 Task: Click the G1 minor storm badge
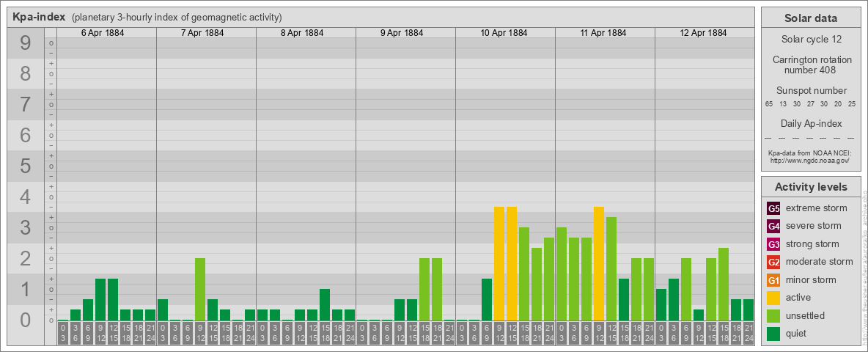(773, 280)
